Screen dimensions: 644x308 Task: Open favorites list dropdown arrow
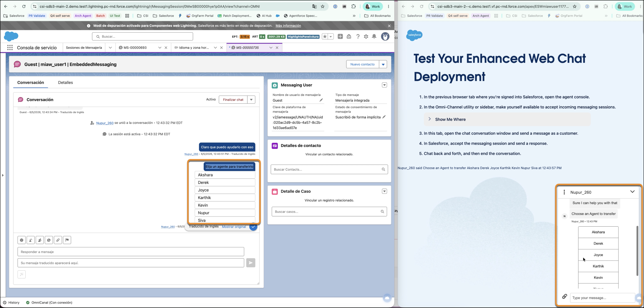(x=331, y=36)
